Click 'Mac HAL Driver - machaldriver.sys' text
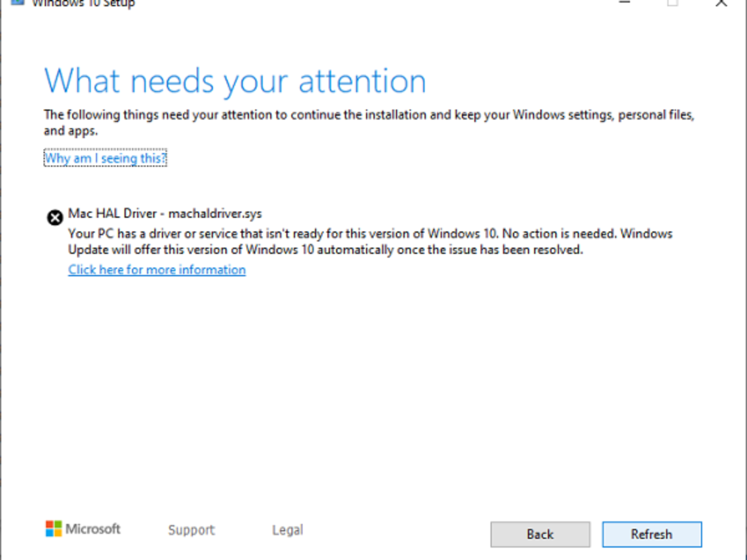 (x=165, y=213)
